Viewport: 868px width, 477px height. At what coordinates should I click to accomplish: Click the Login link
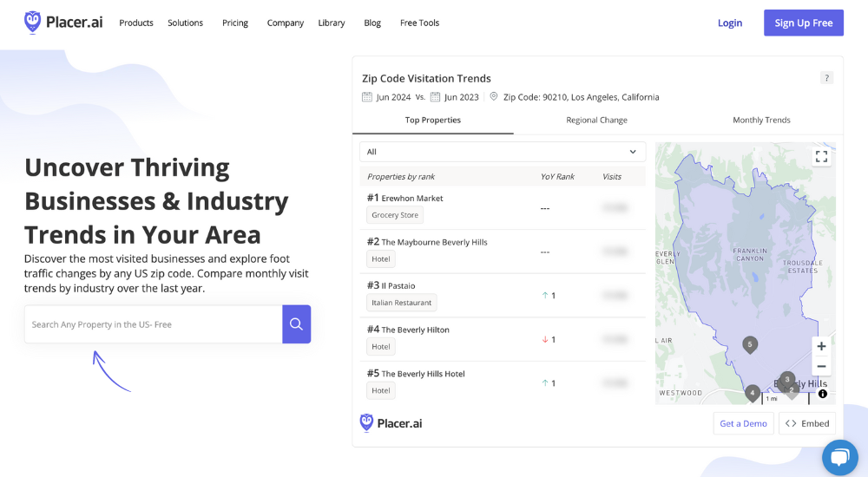[x=730, y=23]
